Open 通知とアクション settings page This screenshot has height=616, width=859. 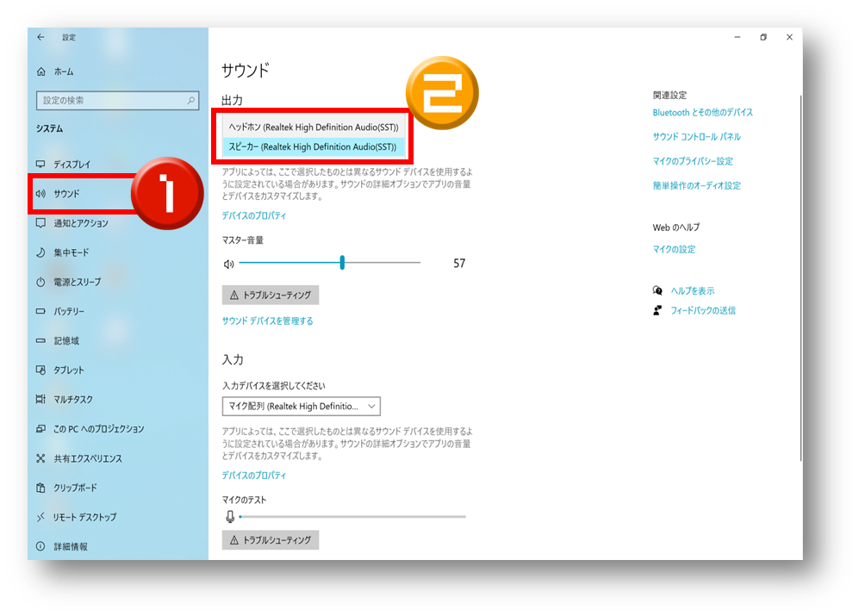[x=81, y=223]
